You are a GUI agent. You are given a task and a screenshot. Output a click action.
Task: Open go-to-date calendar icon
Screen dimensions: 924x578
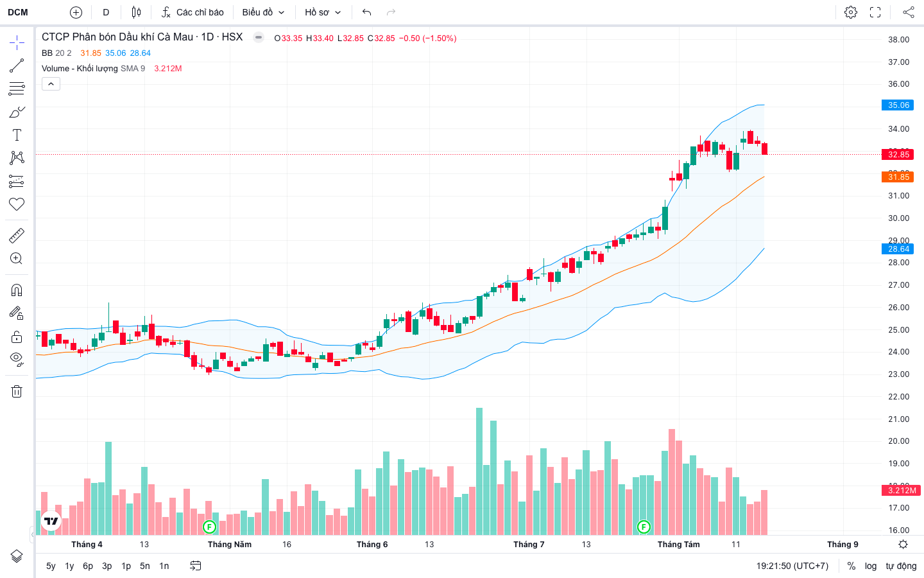(196, 566)
